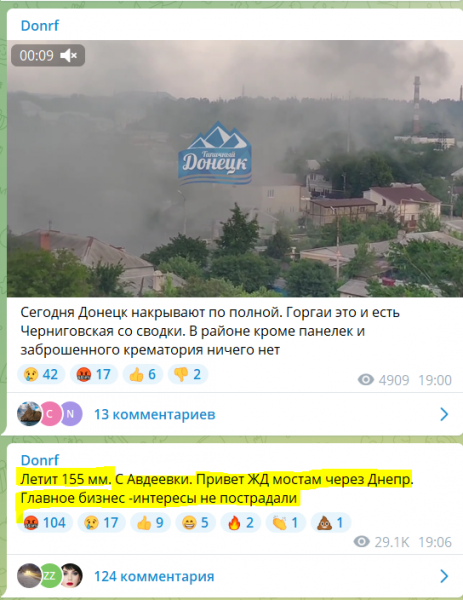Open the 124 комментария link
This screenshot has width=463, height=600.
coord(154,577)
